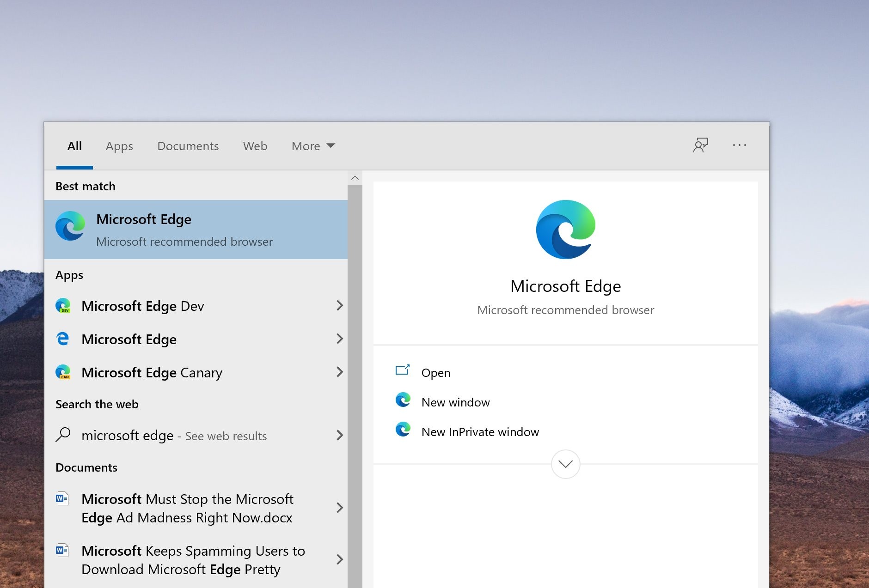Expand Microsoft Edge Canary options arrow

(340, 372)
